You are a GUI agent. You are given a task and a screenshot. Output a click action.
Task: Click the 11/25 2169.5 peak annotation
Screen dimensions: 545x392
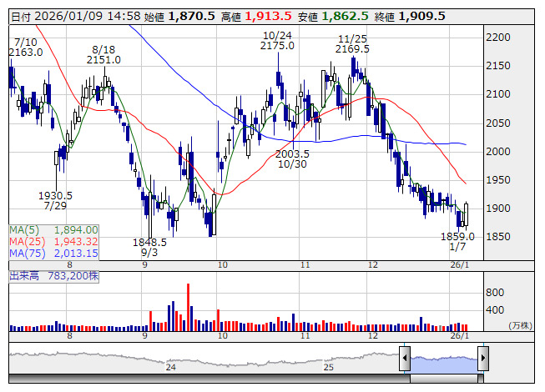[x=352, y=43]
